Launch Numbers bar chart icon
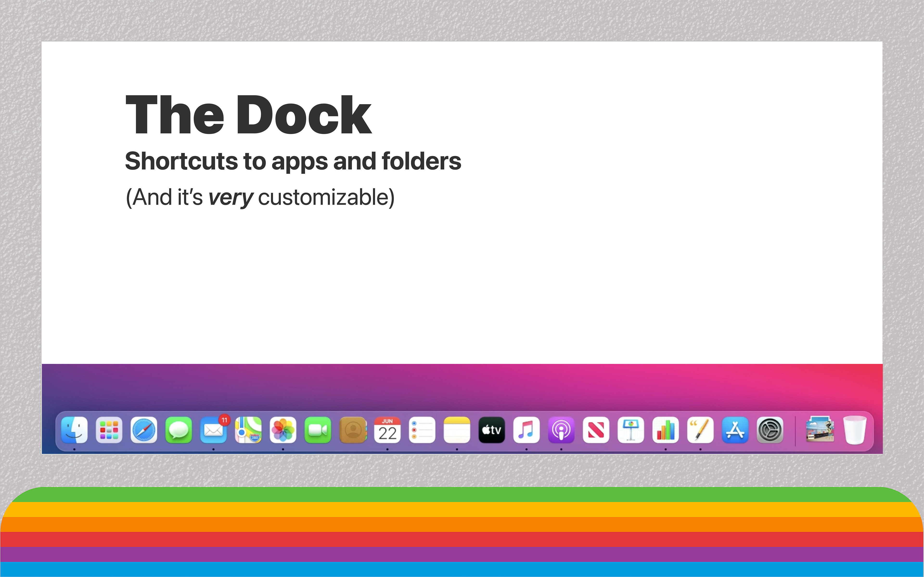Screen dimensions: 924x577 tap(666, 430)
